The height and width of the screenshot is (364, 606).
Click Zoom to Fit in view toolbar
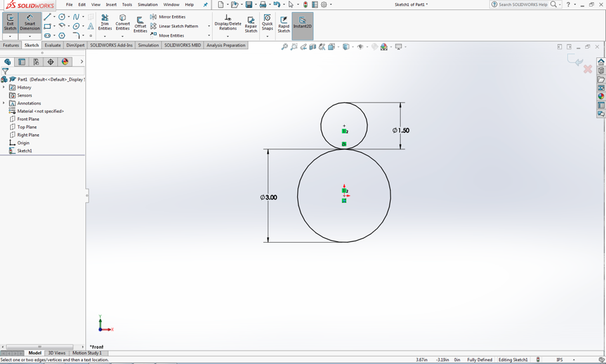coord(285,47)
